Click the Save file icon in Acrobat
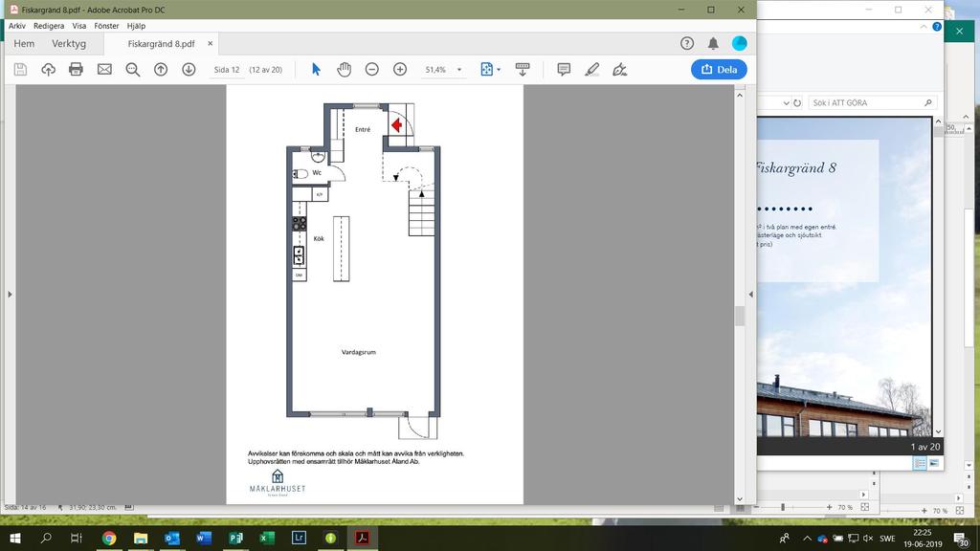This screenshot has height=551, width=980. pyautogui.click(x=20, y=69)
